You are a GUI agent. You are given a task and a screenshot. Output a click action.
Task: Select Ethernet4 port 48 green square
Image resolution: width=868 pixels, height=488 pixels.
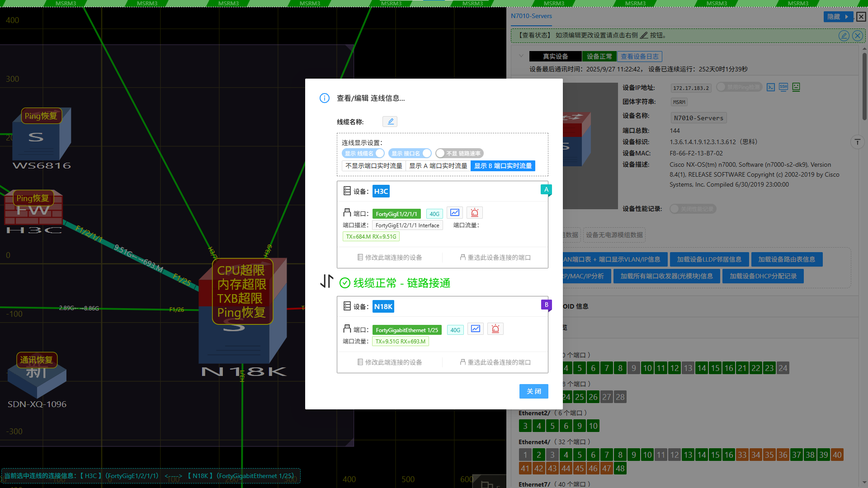[620, 469]
